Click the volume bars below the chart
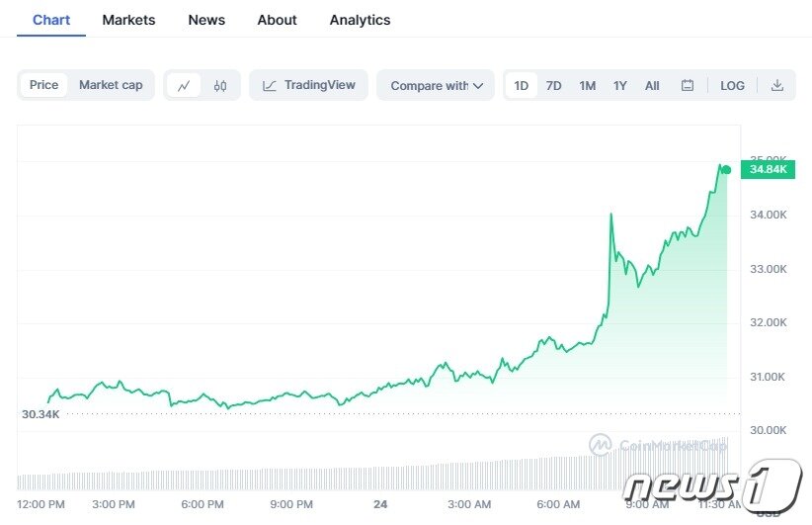812x525 pixels. tap(372, 472)
